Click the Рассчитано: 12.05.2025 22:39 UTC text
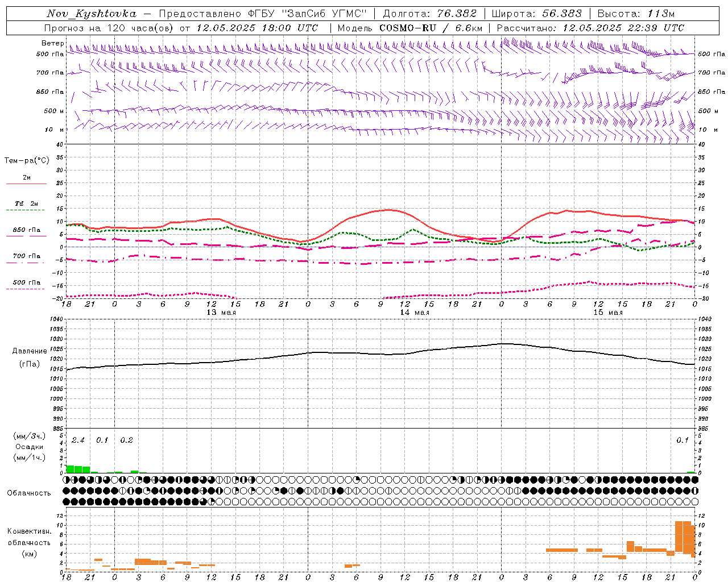This screenshot has width=728, height=582. tap(590, 28)
